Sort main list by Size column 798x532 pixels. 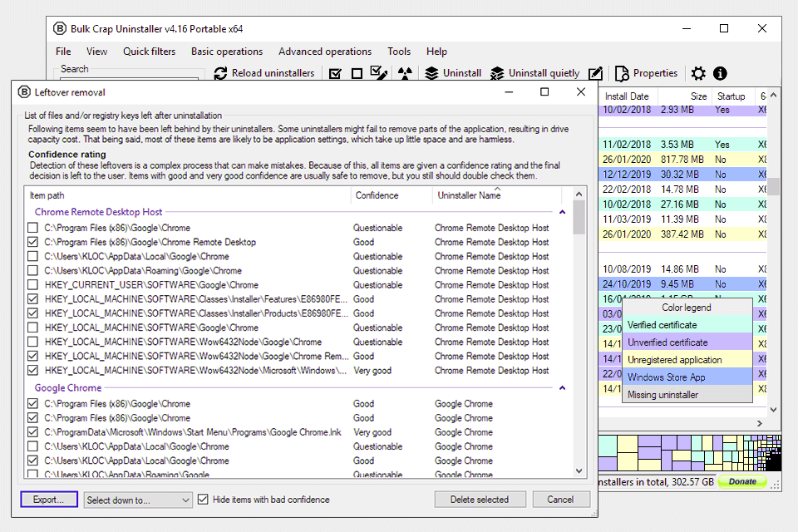pyautogui.click(x=684, y=96)
